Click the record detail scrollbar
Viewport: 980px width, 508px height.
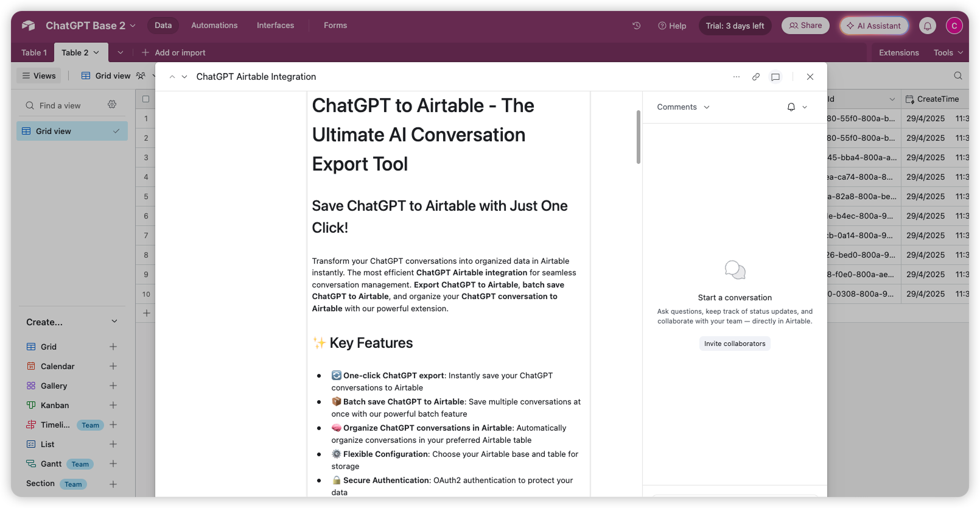(639, 137)
